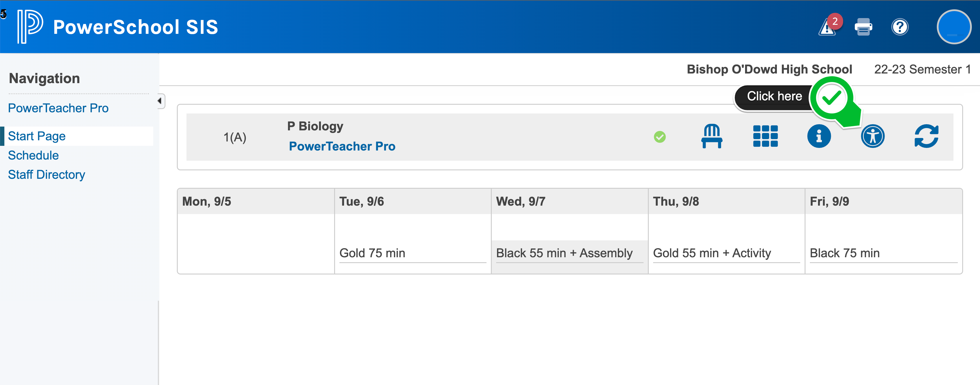This screenshot has height=385, width=980.
Task: Open Staff Directory navigation link
Action: coord(46,175)
